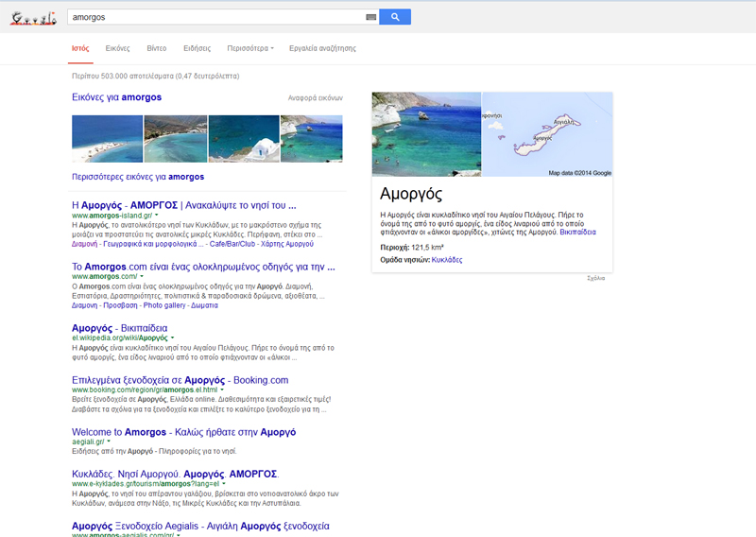Click the blue magnifier search button
Viewport: 756px width, 537px height.
pos(395,17)
